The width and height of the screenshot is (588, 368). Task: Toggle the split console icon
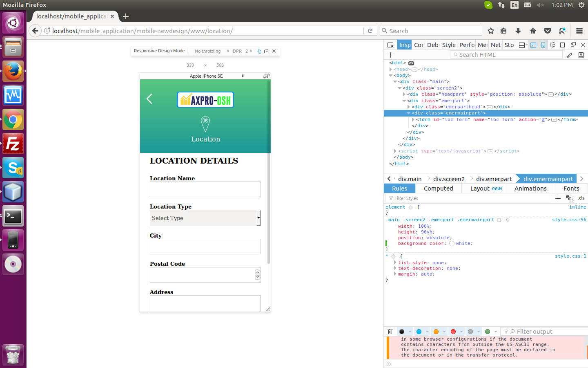(x=533, y=45)
